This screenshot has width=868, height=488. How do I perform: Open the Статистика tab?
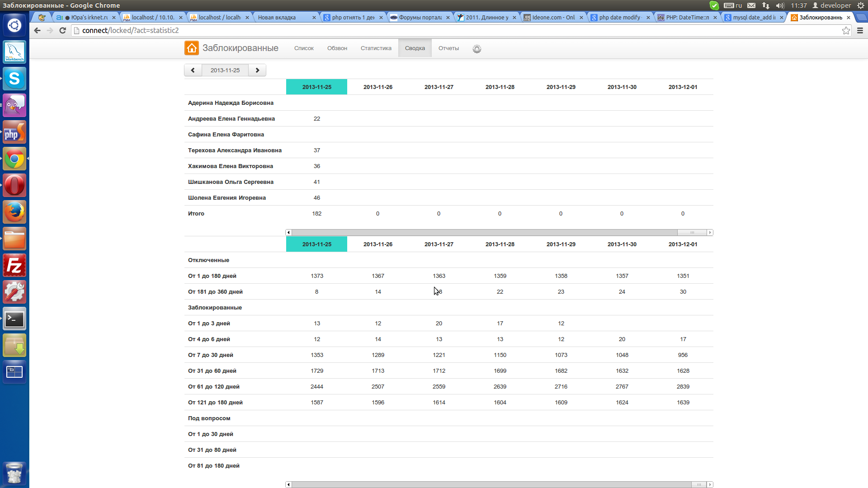[x=376, y=48]
